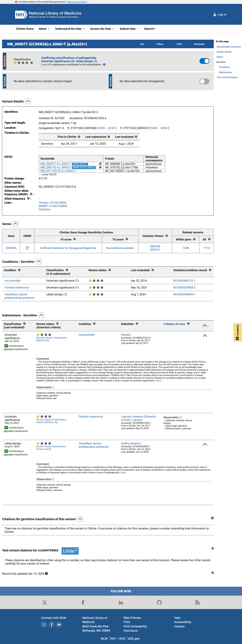This screenshot has width=242, height=644.
Task: Open NCBI GitHub follow icon
Action: pyautogui.click(x=159, y=603)
